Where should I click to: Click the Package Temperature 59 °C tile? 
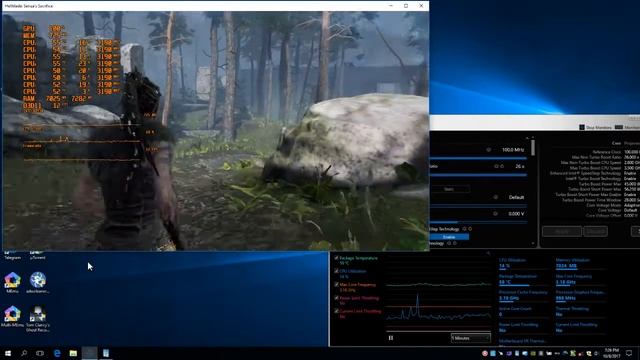click(x=523, y=280)
